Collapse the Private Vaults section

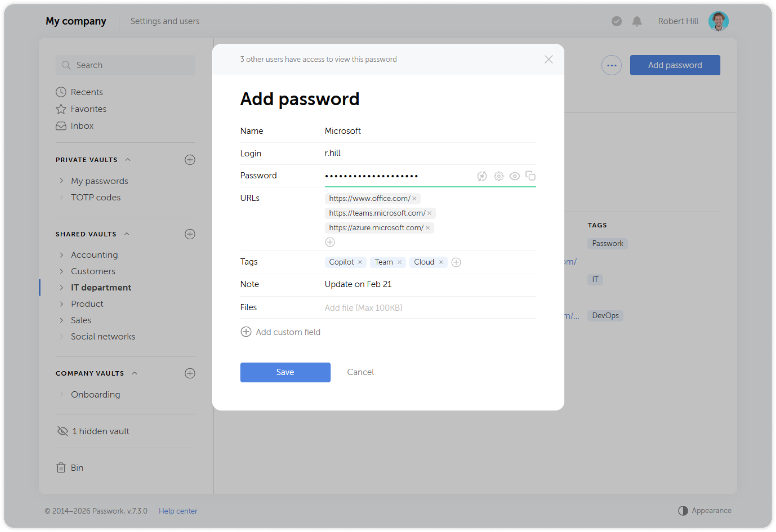coord(128,159)
